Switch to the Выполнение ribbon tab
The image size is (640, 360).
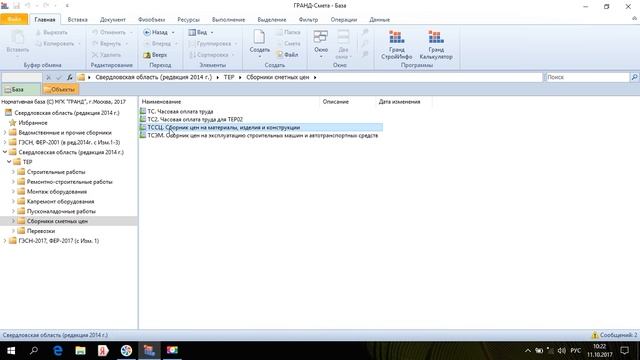[228, 20]
